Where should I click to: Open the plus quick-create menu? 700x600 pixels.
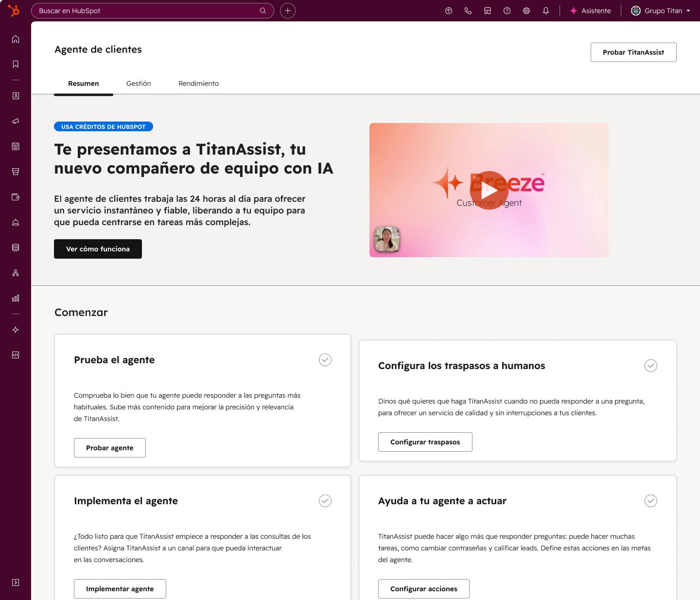click(288, 11)
